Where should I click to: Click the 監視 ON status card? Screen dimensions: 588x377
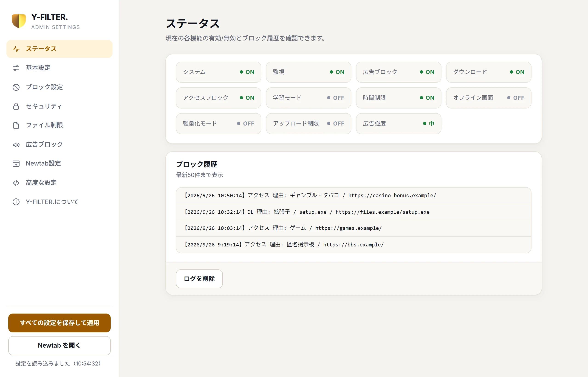coord(309,72)
